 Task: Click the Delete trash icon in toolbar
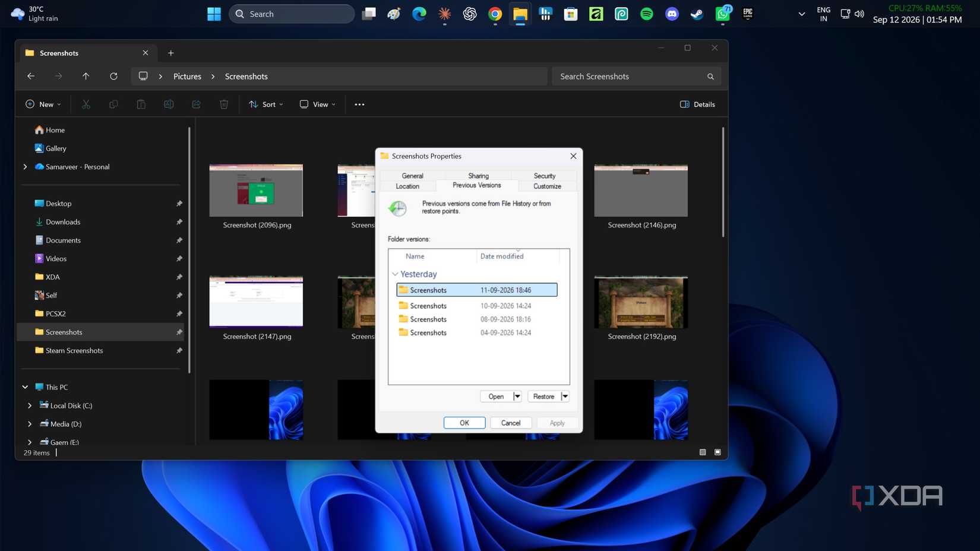[x=224, y=104]
